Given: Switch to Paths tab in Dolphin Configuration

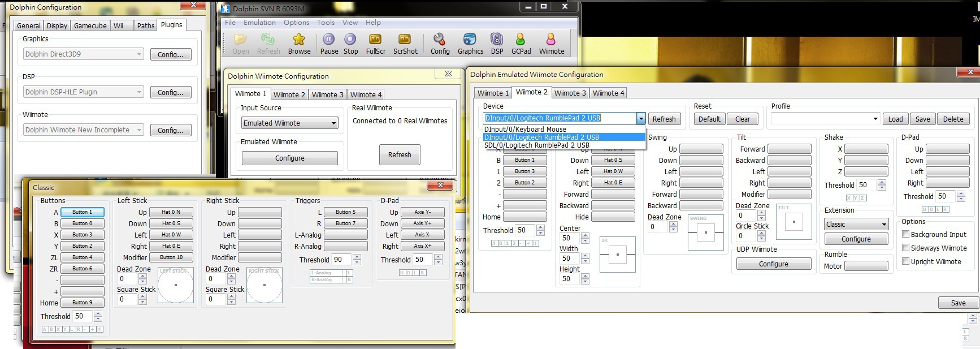Looking at the screenshot, I should pyautogui.click(x=145, y=25).
